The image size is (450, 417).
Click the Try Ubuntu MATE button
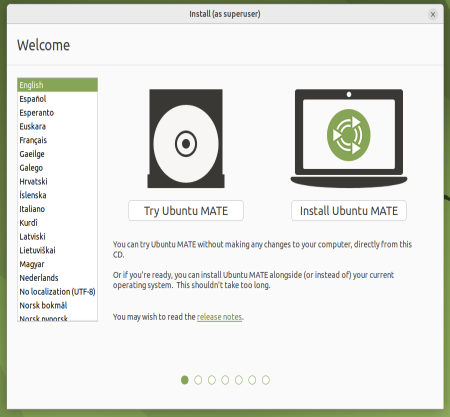click(x=186, y=211)
